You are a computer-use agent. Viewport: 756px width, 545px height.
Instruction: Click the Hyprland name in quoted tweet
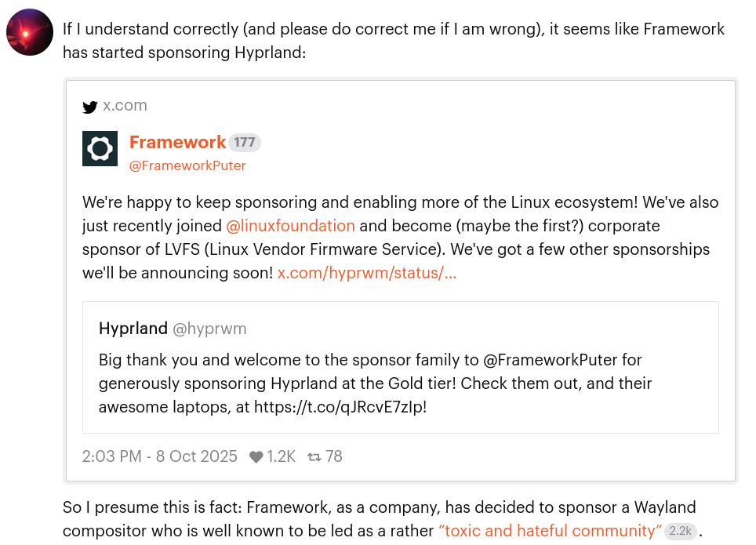[x=133, y=329]
